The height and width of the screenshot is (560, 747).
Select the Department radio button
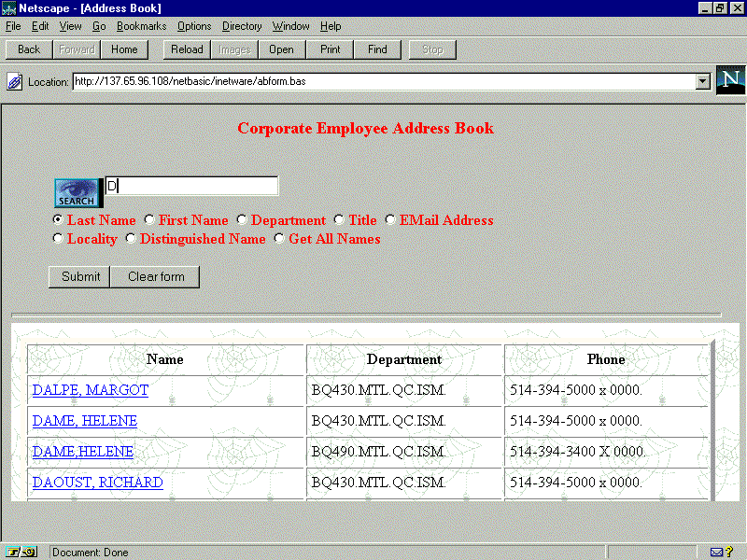click(x=242, y=219)
